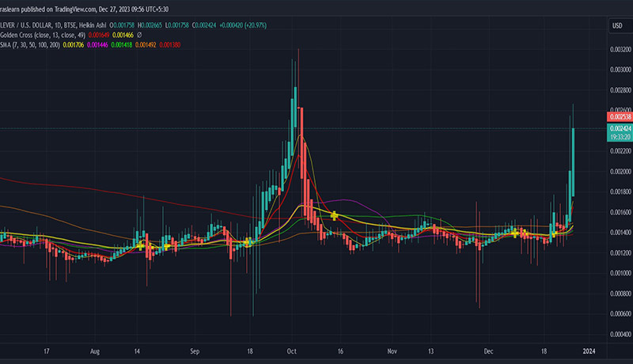The height and width of the screenshot is (364, 633).
Task: Click the green 0.002424 current price label
Action: click(x=620, y=127)
